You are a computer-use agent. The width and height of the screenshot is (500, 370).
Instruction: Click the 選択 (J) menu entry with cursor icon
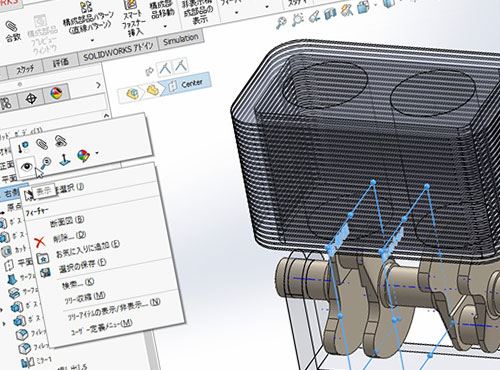[70, 189]
